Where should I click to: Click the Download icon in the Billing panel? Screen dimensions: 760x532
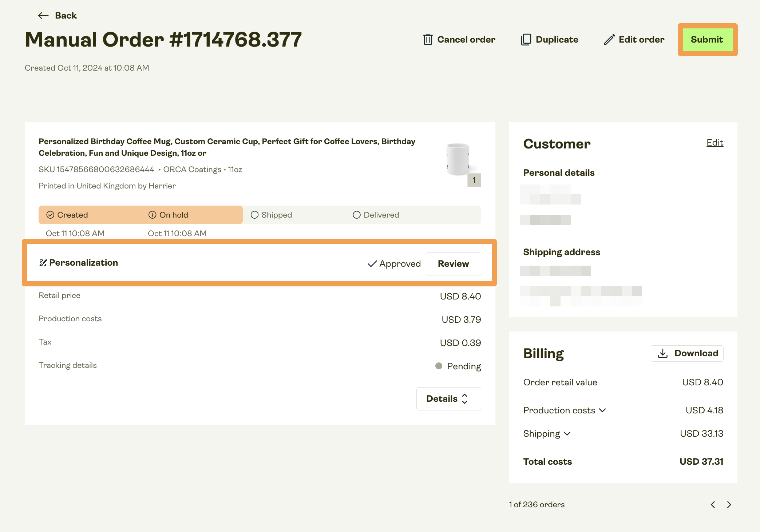point(663,353)
